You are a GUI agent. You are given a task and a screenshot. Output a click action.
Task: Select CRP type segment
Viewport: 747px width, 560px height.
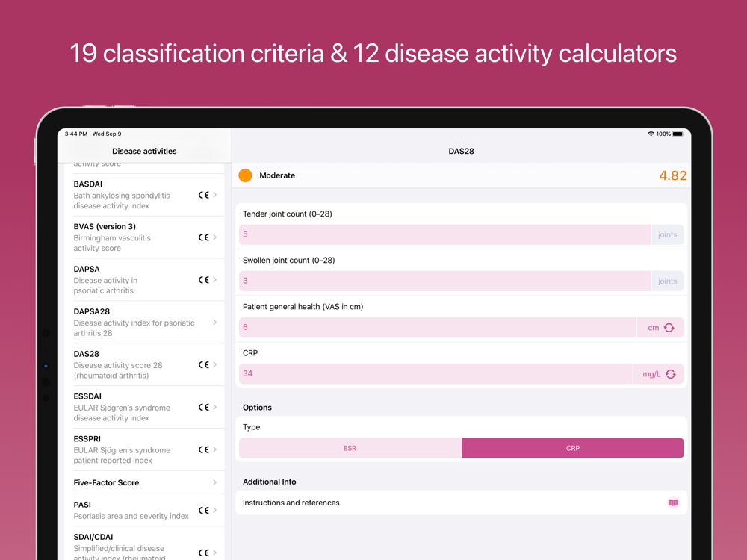(572, 448)
